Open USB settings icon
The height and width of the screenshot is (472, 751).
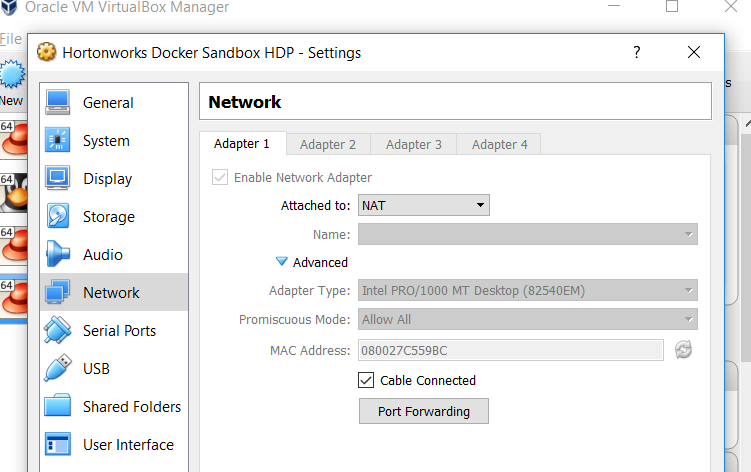(x=58, y=369)
